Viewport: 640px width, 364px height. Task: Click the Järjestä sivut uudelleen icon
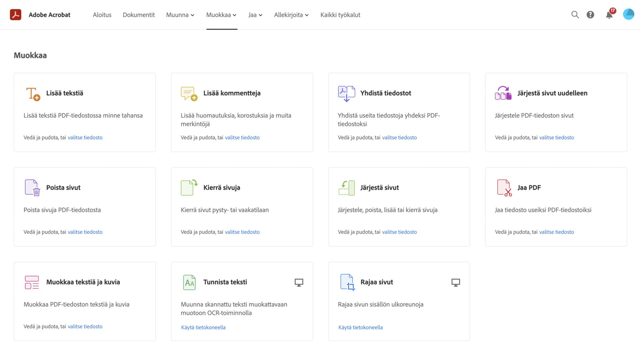pos(503,93)
